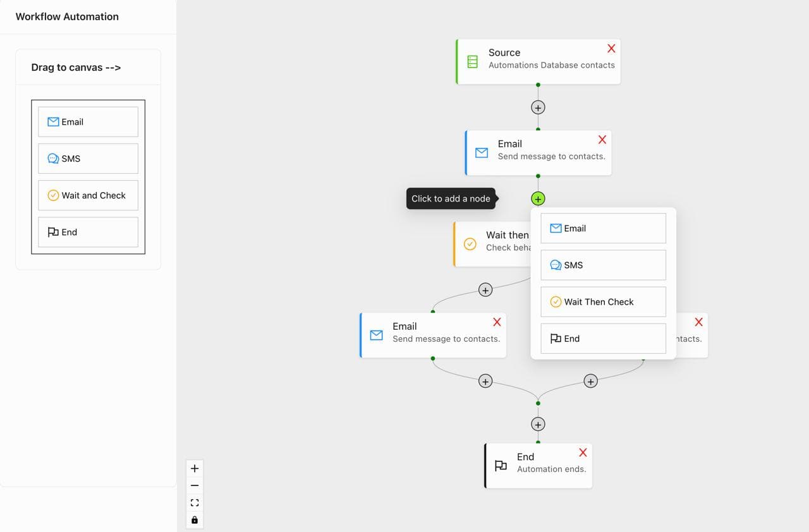Toggle the canvas lock control
The width and height of the screenshot is (809, 532).
pos(194,520)
